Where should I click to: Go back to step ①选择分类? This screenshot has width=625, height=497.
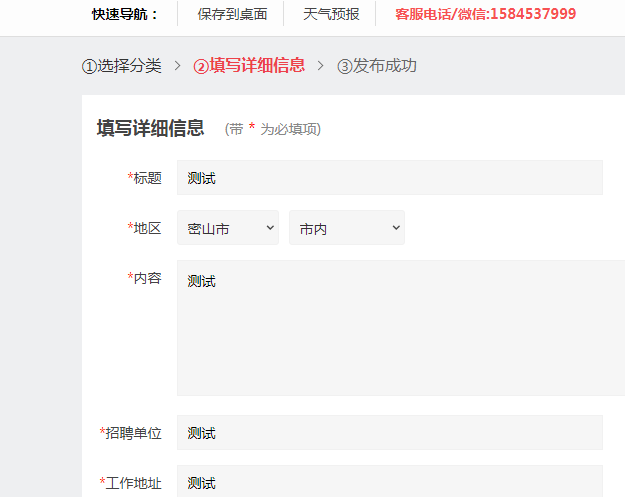click(121, 66)
